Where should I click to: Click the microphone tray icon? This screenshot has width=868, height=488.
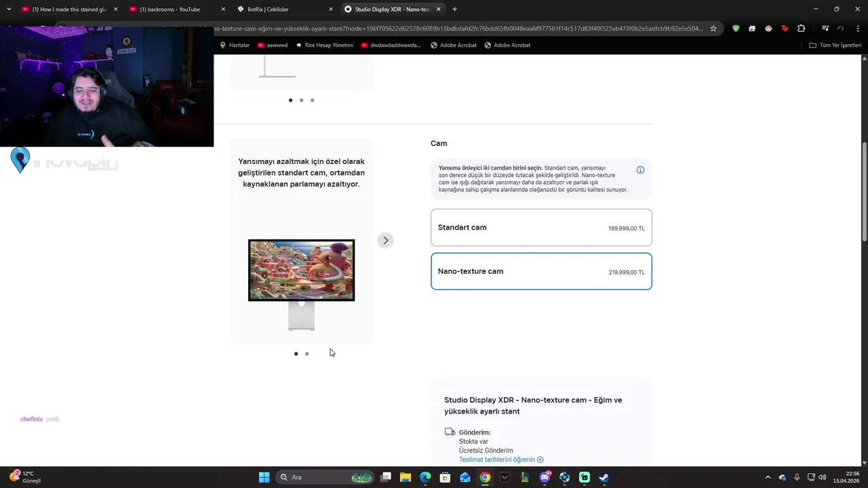[x=797, y=477]
